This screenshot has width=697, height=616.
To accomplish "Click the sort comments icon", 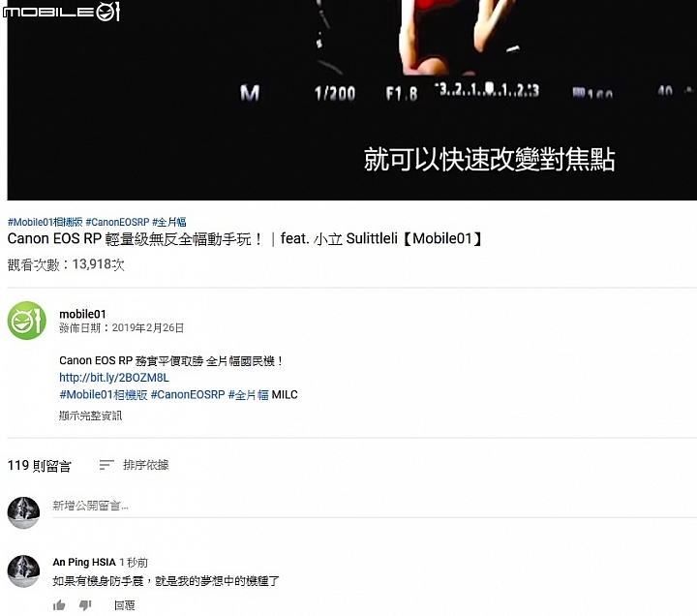I will click(106, 465).
